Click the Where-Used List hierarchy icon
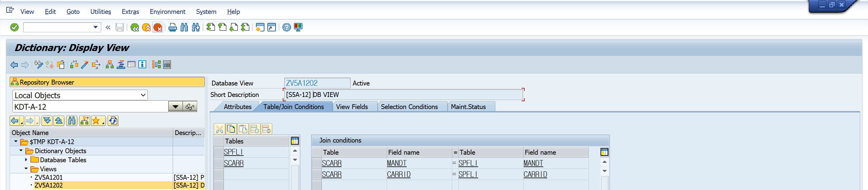 point(109,64)
